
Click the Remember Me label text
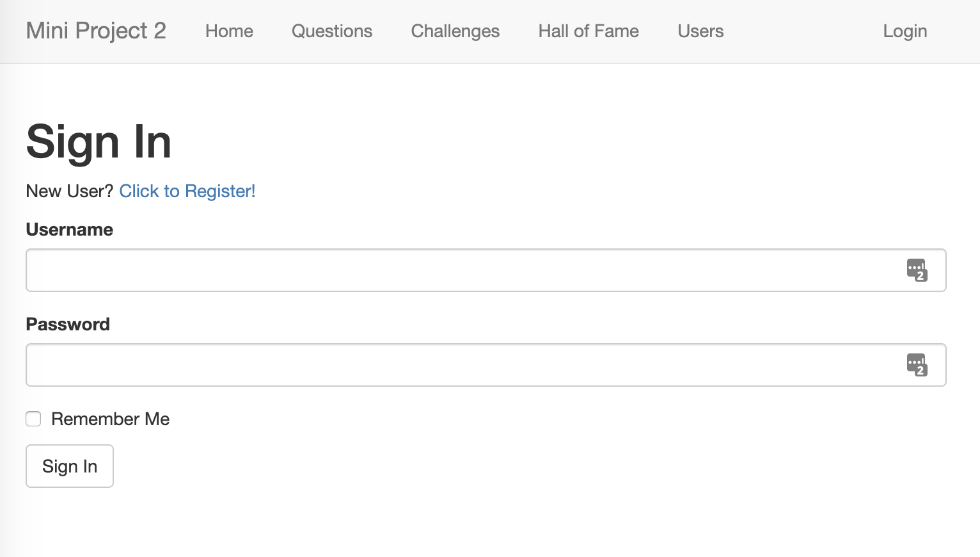coord(110,419)
